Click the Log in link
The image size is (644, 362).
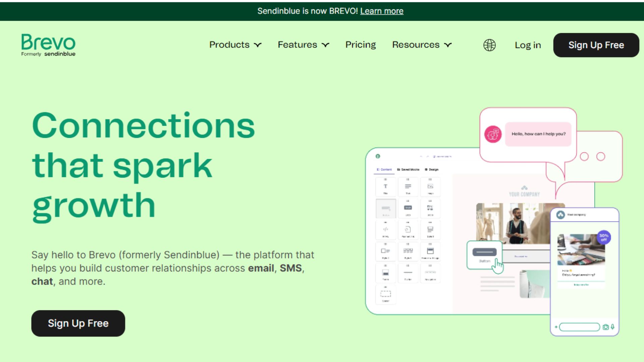click(528, 45)
